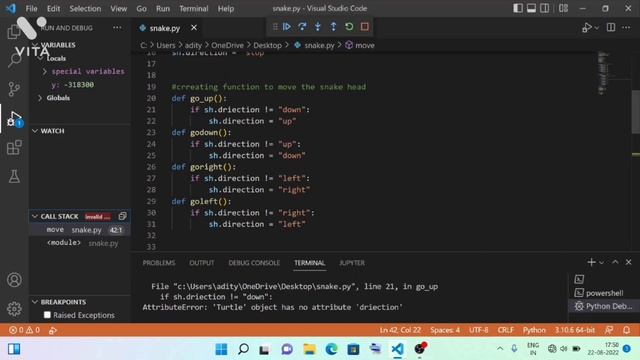Step over in debug toolbar
The height and width of the screenshot is (360, 640).
point(302,27)
